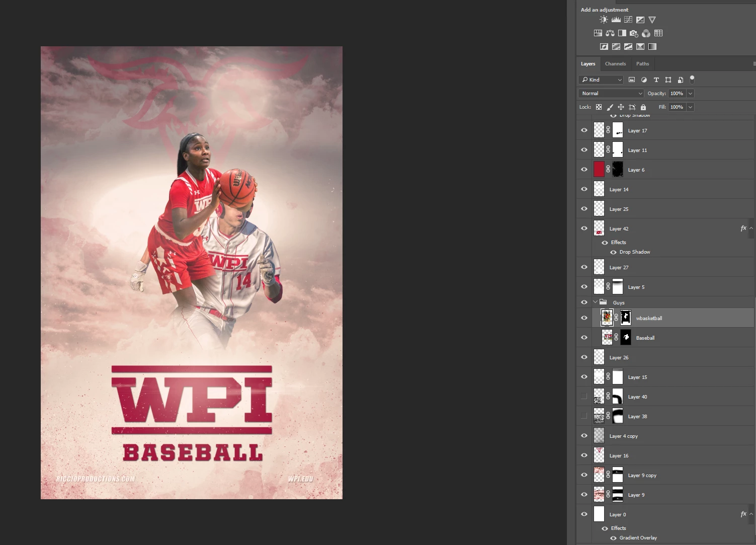The image size is (756, 545).
Task: Click the Opacity value field
Action: coord(677,94)
